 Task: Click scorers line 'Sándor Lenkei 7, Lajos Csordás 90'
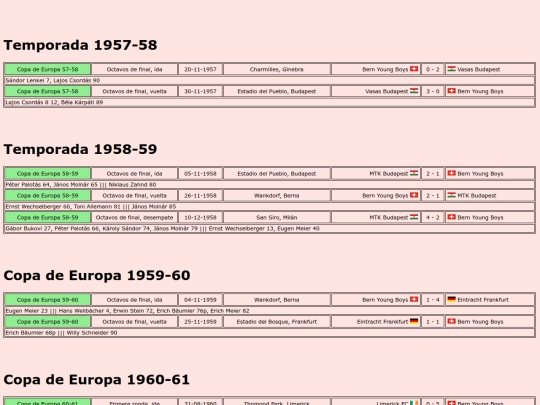(x=269, y=80)
